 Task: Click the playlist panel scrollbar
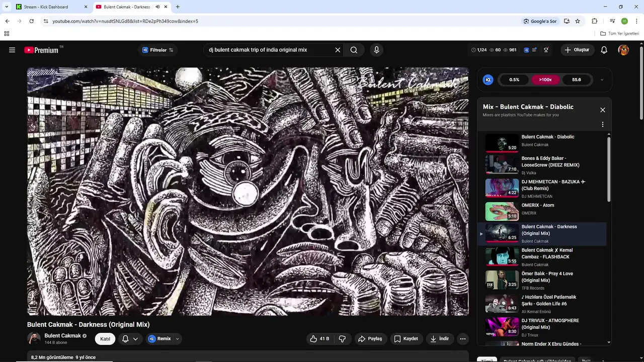(609, 168)
